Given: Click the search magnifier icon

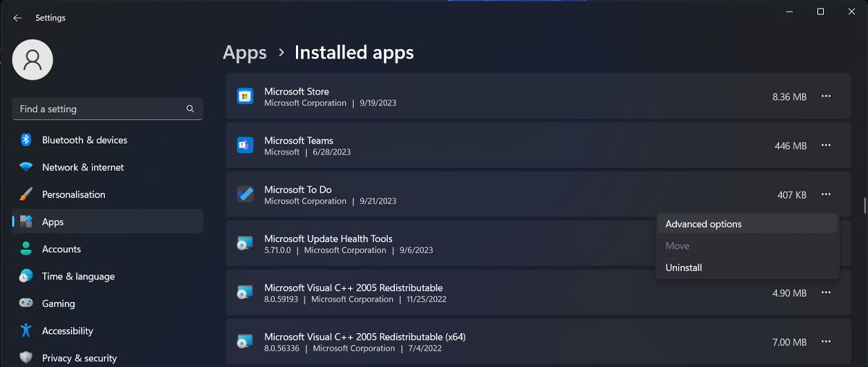Looking at the screenshot, I should (x=190, y=109).
